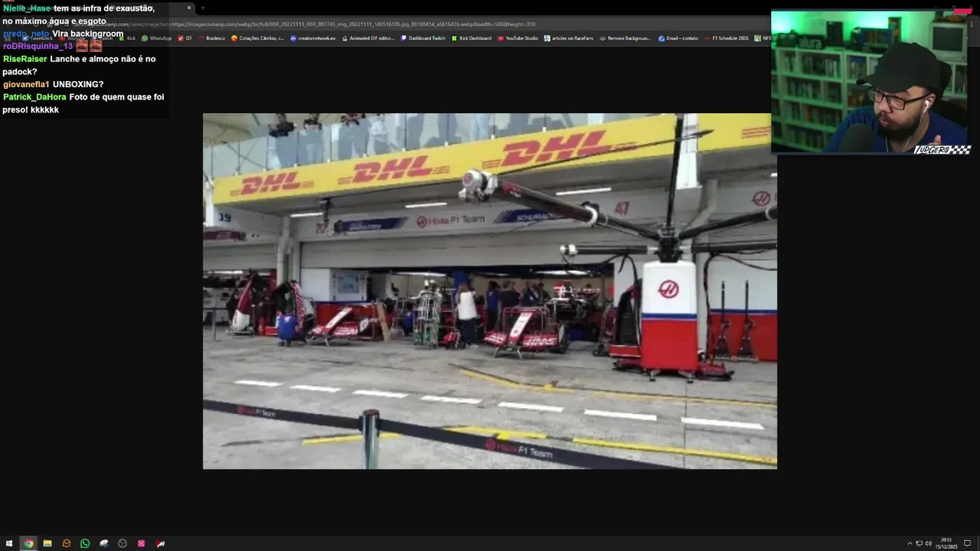Click giovanefla1 username in chat
This screenshot has width=980, height=551.
26,84
